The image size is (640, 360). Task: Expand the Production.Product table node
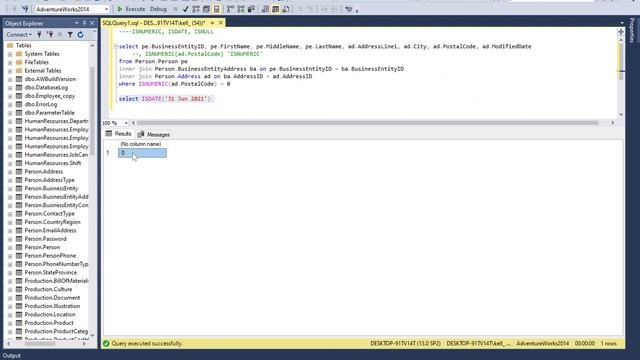[10, 323]
